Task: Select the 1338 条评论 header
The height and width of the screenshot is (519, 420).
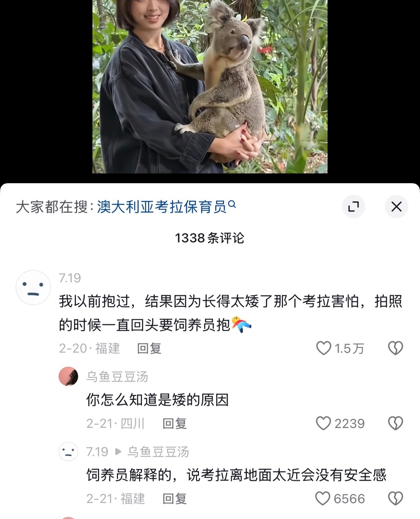Action: (210, 238)
